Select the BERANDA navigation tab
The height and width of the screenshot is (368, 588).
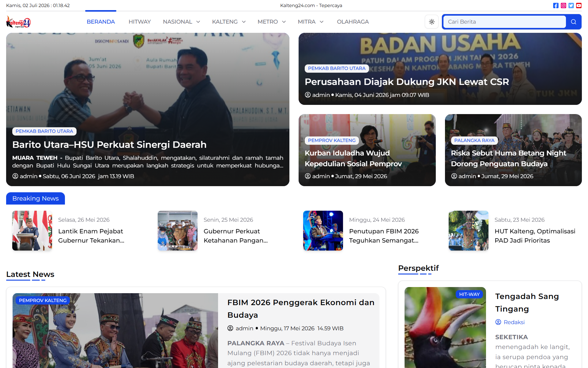click(x=101, y=22)
